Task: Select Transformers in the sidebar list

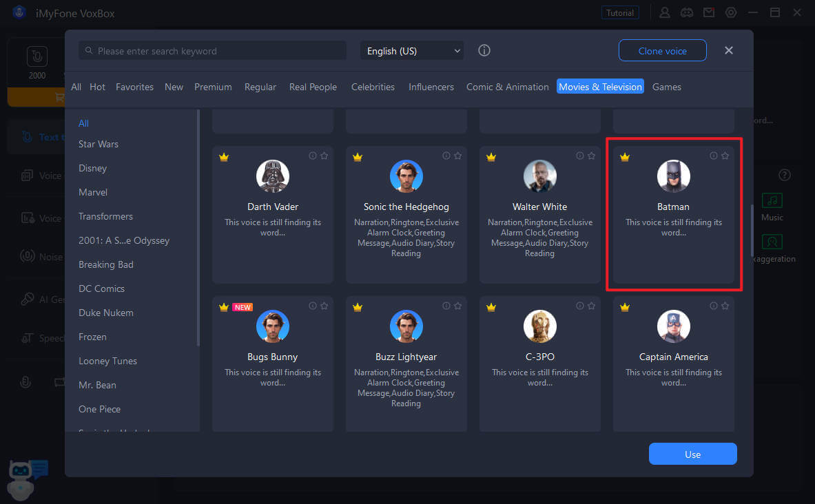Action: point(105,216)
